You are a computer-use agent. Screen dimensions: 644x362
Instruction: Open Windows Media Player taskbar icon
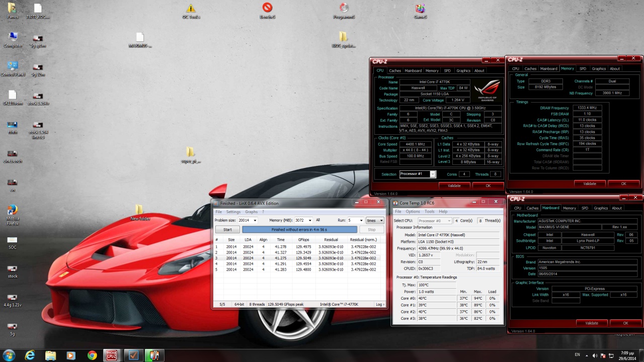click(x=70, y=355)
